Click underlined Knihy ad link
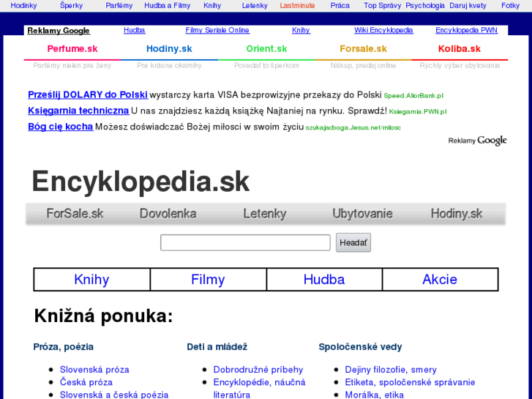 (301, 30)
